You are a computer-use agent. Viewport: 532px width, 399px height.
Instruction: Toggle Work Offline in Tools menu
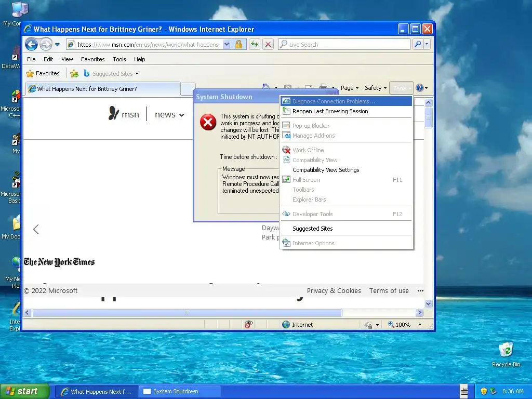(347, 150)
